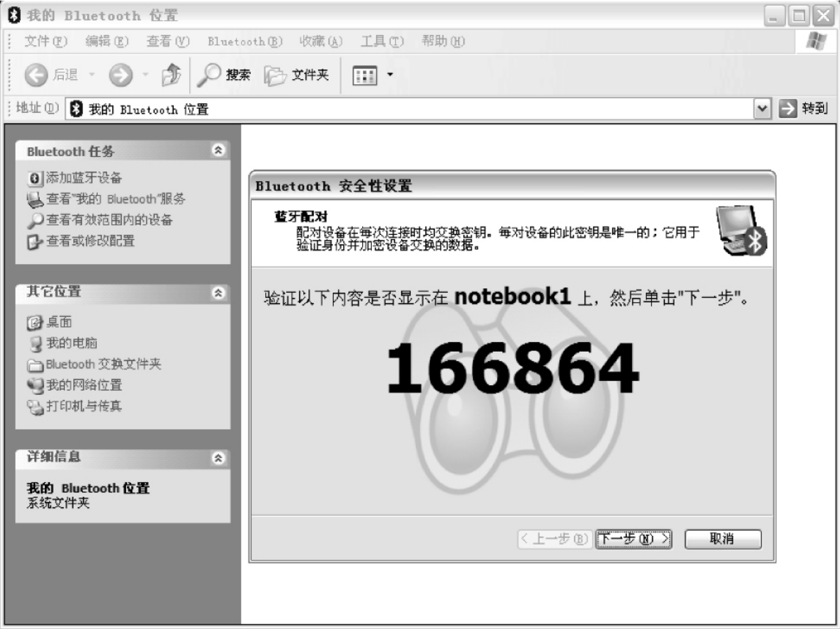Screen dimensions: 840x629
Task: Click the 系统文件夹 details text
Action: click(x=58, y=503)
